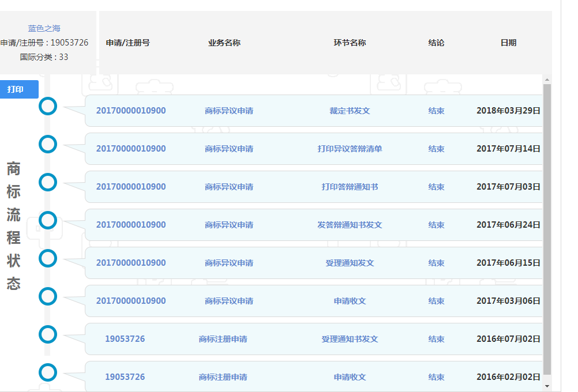Click the vertical scrollbar thumb
This screenshot has width=578, height=392.
[547, 231]
